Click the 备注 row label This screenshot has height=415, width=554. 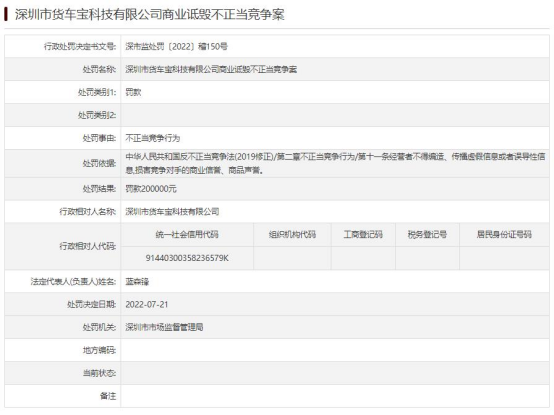click(108, 396)
